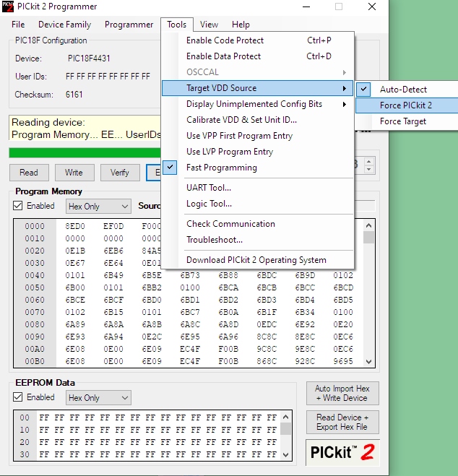The image size is (458, 476).
Task: Expand the Target VDD Source submenu
Action: [257, 88]
